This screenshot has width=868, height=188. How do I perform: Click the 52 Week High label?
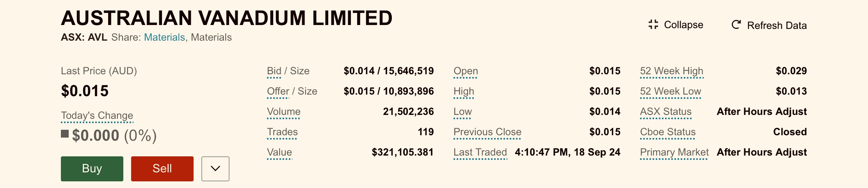point(672,71)
